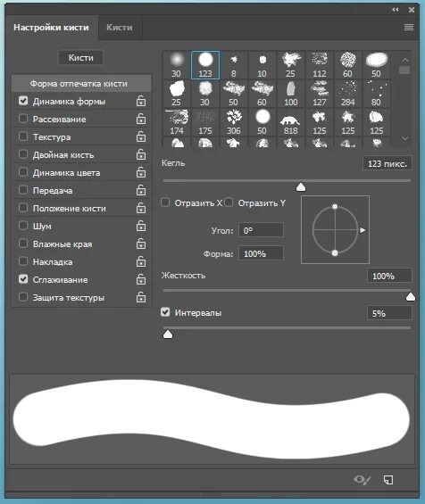This screenshot has height=504, width=425.
Task: Toggle the lock next to Шум
Action: point(140,226)
